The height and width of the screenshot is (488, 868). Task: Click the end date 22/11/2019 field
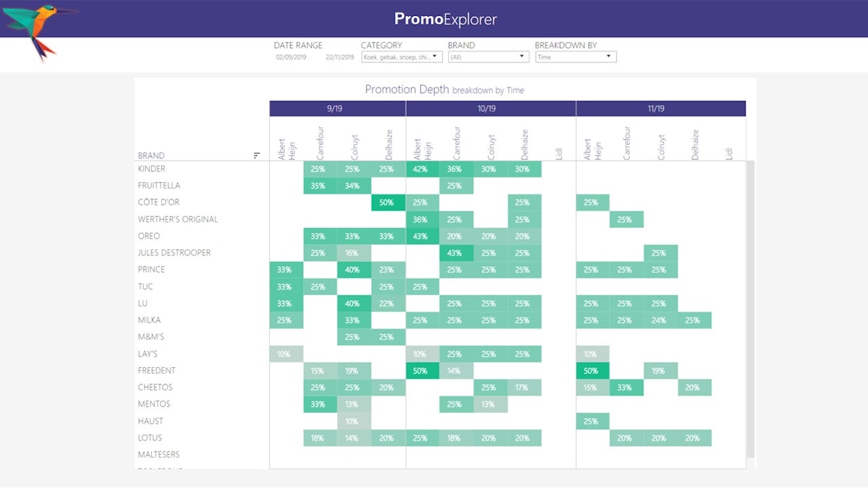click(340, 57)
